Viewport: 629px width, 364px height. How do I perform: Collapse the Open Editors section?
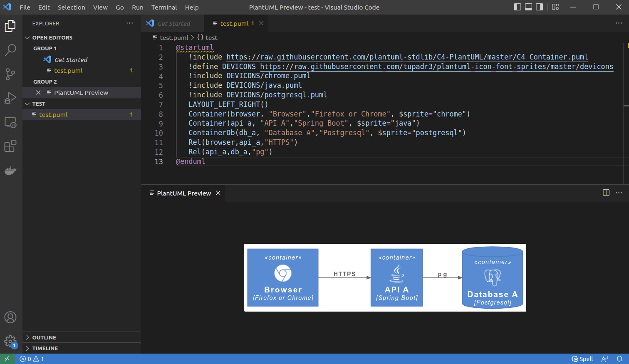pyautogui.click(x=27, y=37)
